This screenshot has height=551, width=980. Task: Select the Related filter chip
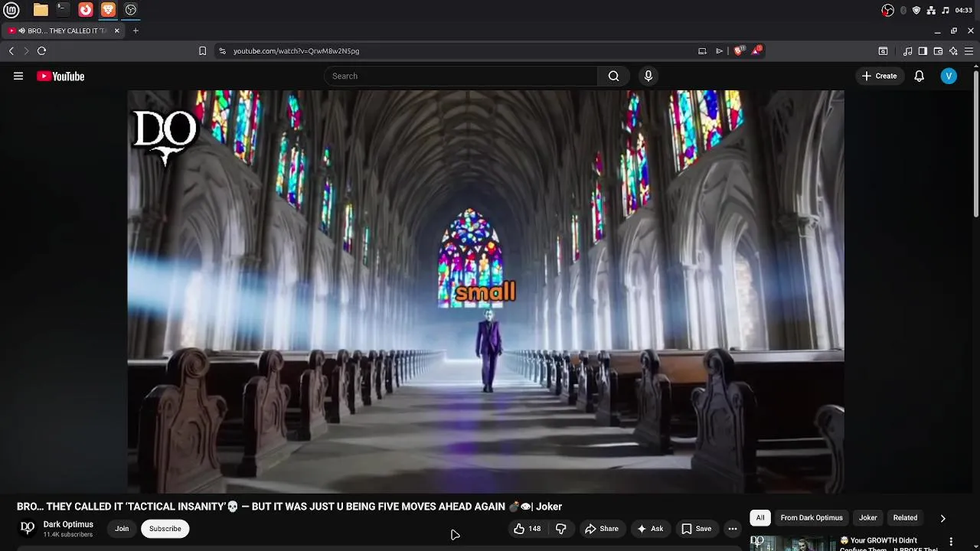coord(905,518)
